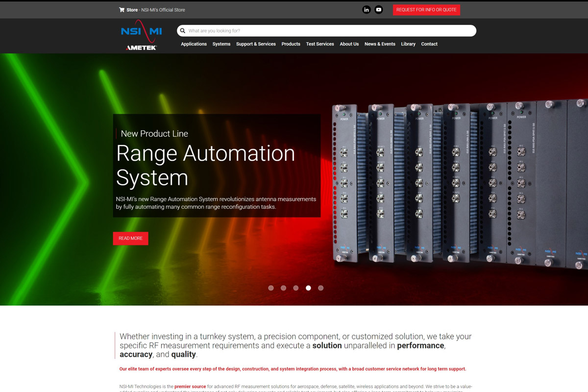
Task: Open the LinkedIn social icon
Action: [366, 10]
